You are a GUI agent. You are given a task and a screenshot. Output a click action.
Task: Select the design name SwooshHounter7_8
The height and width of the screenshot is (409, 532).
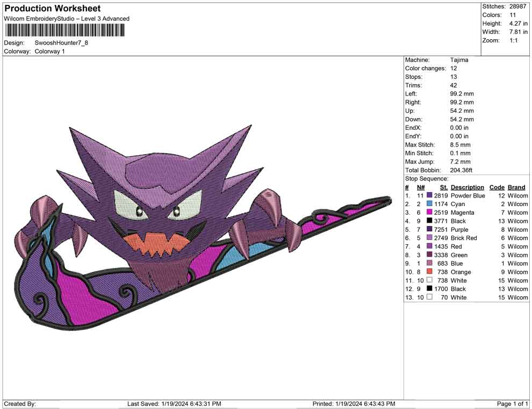coord(61,43)
